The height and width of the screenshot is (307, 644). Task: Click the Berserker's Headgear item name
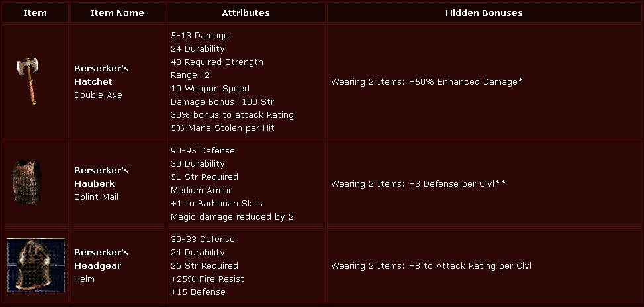tap(101, 259)
